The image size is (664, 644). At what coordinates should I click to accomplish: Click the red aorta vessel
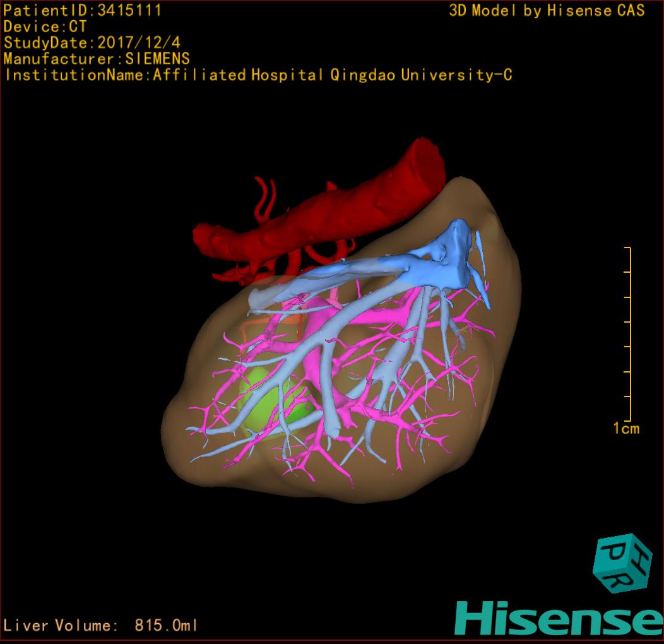coord(322,212)
